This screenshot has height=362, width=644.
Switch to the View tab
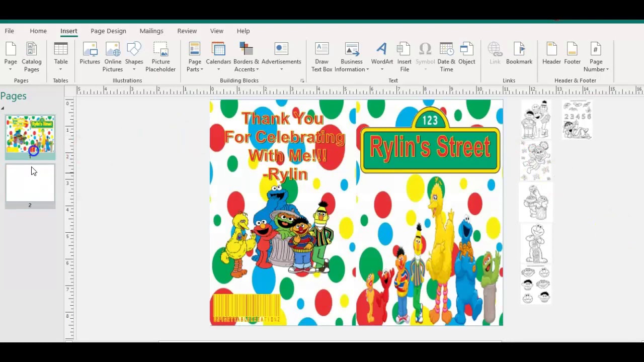tap(217, 31)
